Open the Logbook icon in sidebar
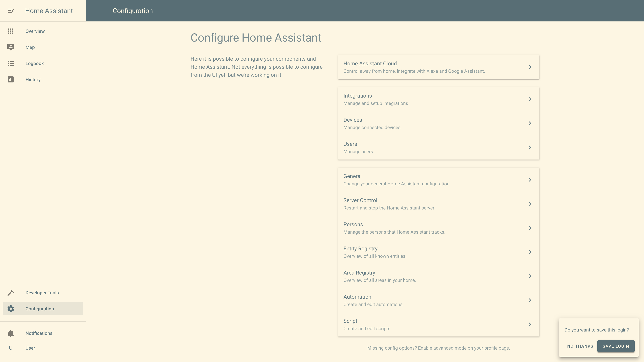The image size is (644, 362). pyautogui.click(x=11, y=63)
